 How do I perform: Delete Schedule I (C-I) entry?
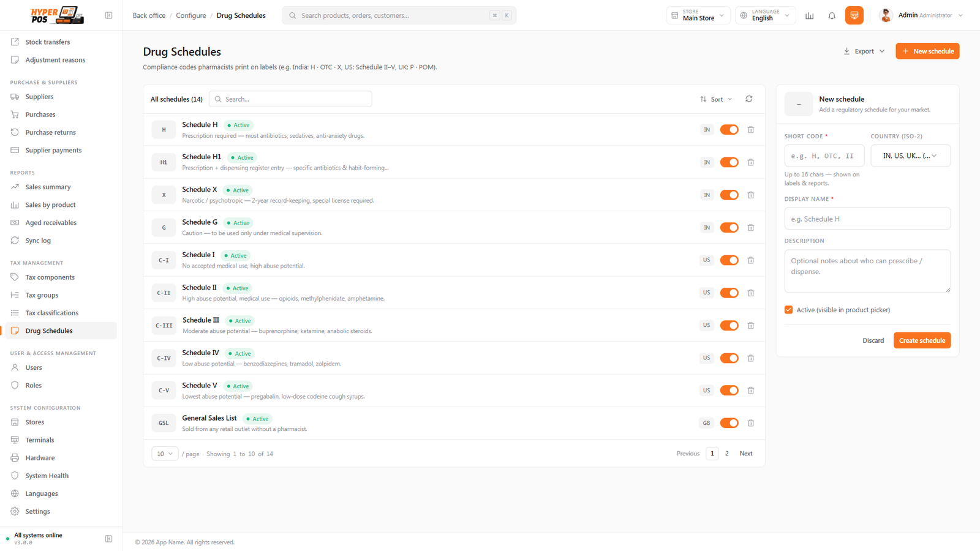point(750,260)
